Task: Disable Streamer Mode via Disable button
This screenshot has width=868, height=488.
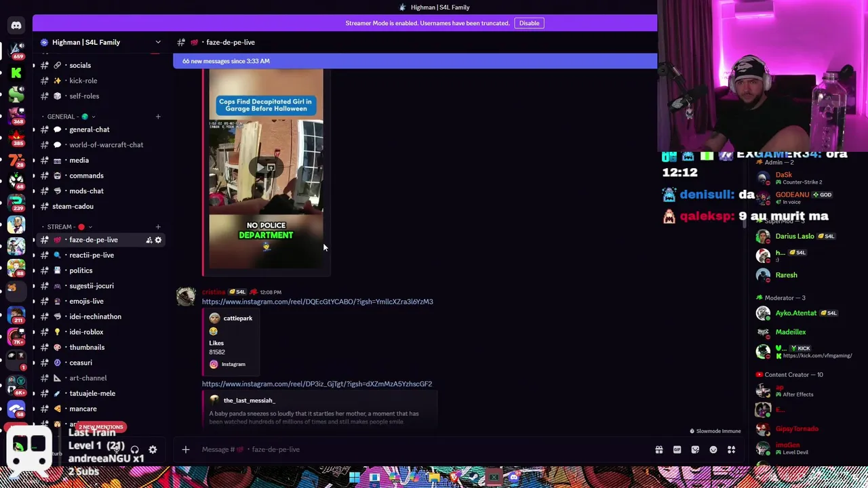Action: (529, 23)
